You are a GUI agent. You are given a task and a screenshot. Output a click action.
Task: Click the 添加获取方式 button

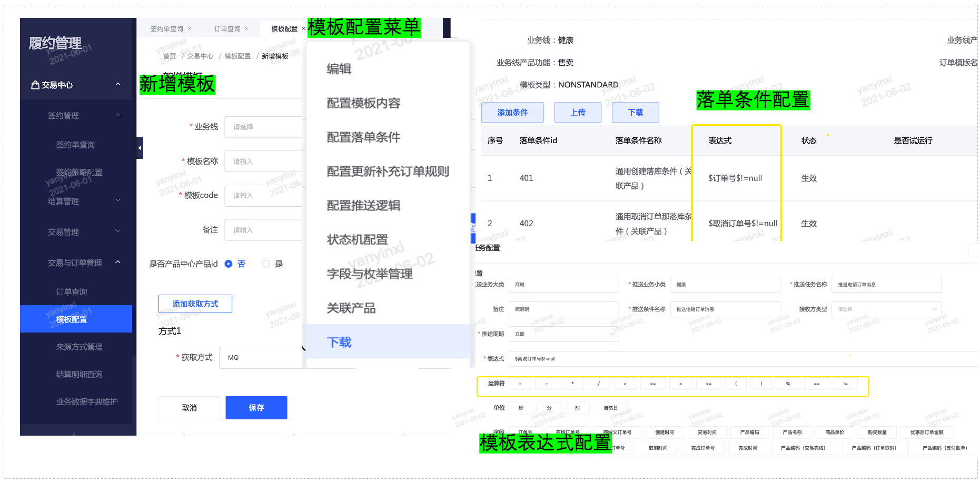[195, 304]
